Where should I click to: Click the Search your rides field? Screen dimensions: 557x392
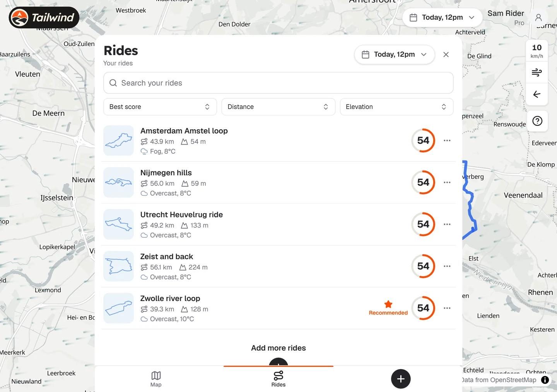point(278,83)
